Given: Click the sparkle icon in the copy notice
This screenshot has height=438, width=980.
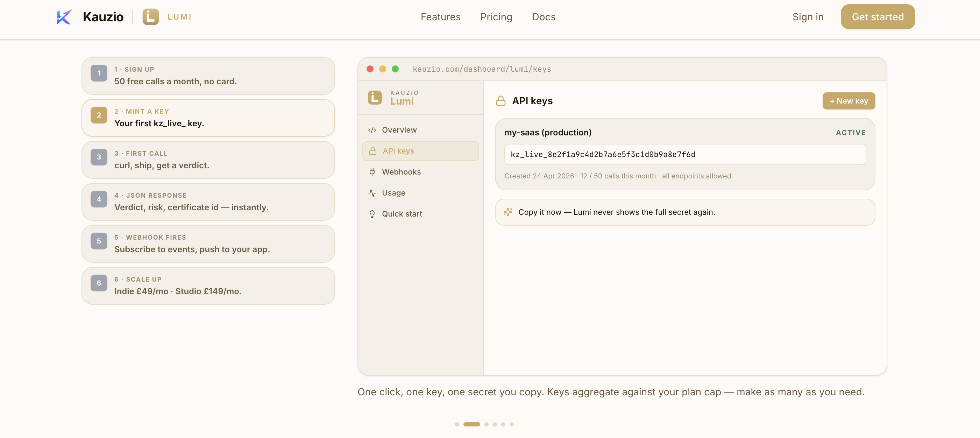Looking at the screenshot, I should coord(508,212).
